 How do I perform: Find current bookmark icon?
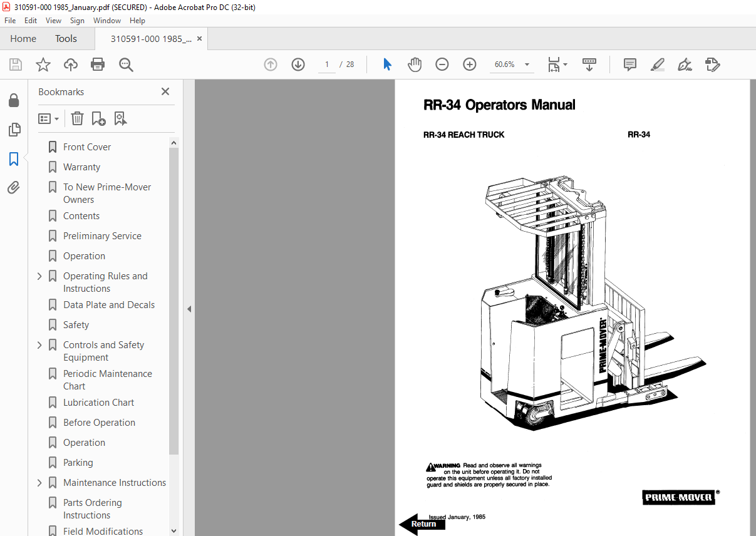[x=120, y=118]
